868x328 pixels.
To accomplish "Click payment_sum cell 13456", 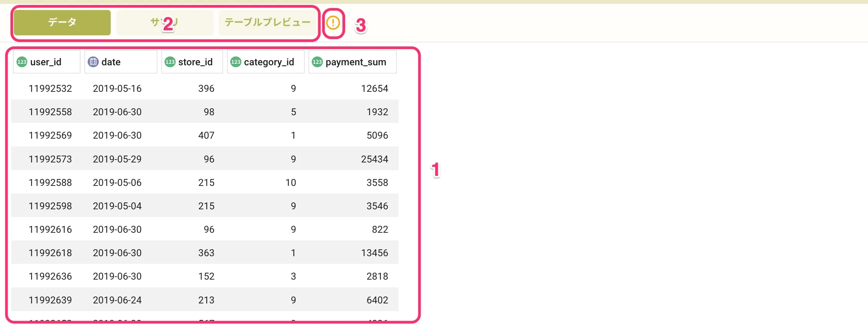I will 375,253.
